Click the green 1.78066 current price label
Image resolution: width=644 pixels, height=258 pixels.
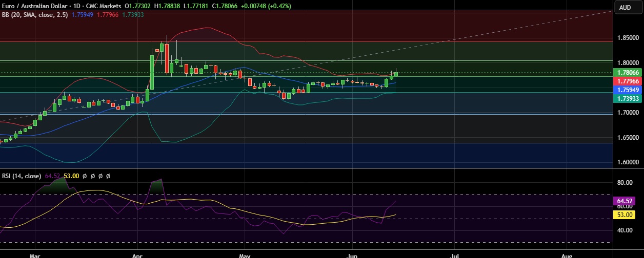(x=629, y=73)
